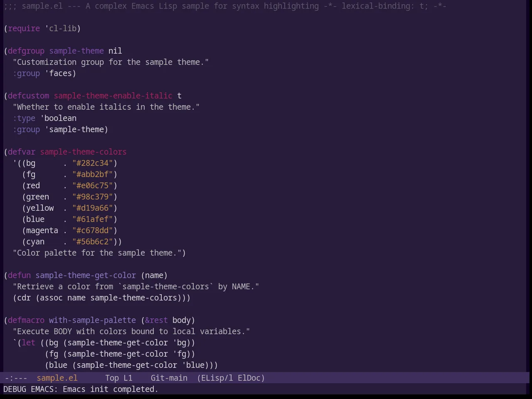532x399 pixels.
Task: Click macro name 'with-sample-palette'
Action: tap(92, 320)
